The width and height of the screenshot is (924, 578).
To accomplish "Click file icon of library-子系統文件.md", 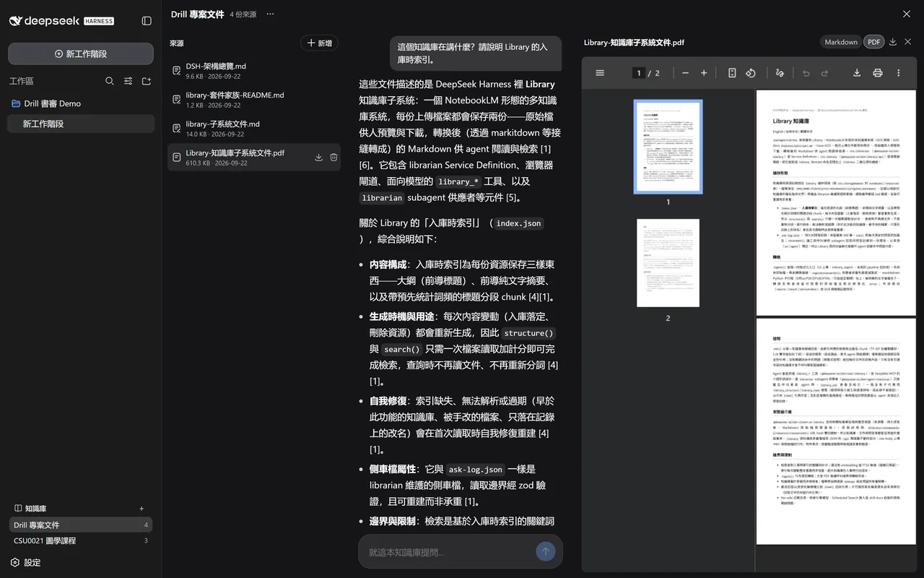I will tap(176, 128).
